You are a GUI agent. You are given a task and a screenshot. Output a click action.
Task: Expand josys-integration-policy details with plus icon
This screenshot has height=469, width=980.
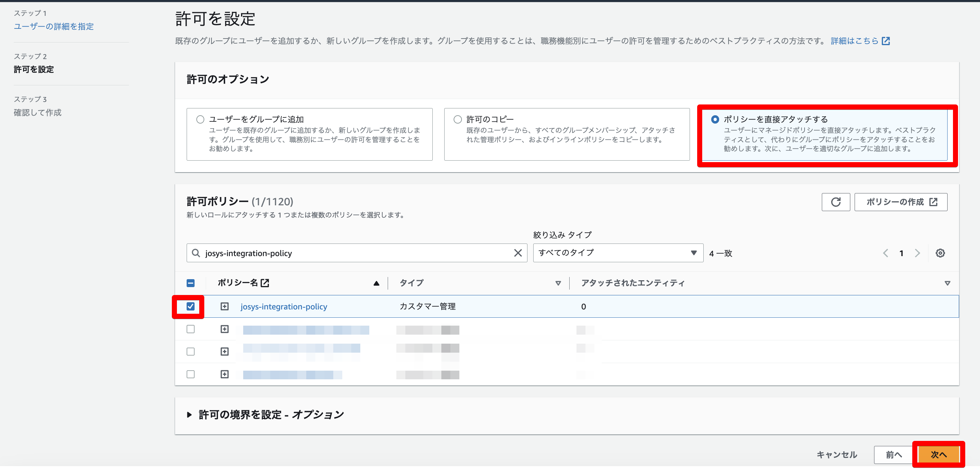pyautogui.click(x=224, y=307)
